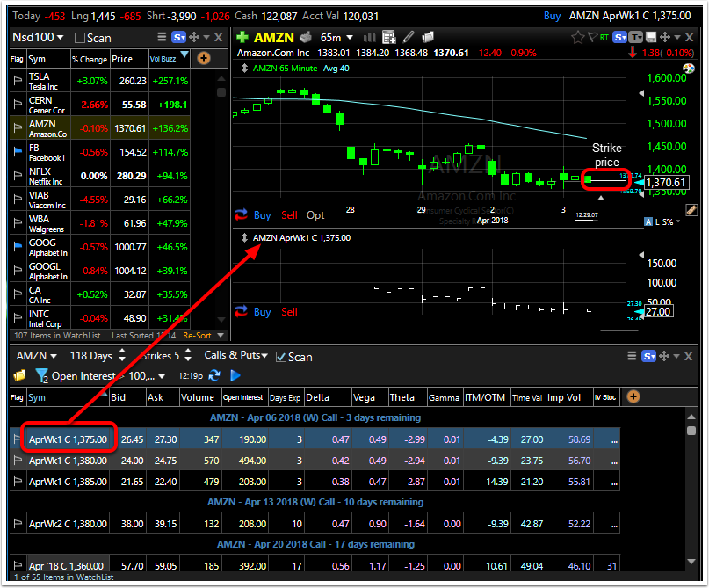The width and height of the screenshot is (709, 588).
Task: Open the Calls & Puts dropdown
Action: tap(236, 355)
